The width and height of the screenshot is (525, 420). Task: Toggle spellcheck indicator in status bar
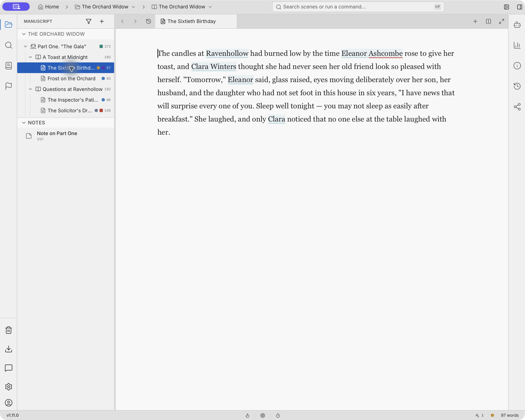[x=479, y=415]
